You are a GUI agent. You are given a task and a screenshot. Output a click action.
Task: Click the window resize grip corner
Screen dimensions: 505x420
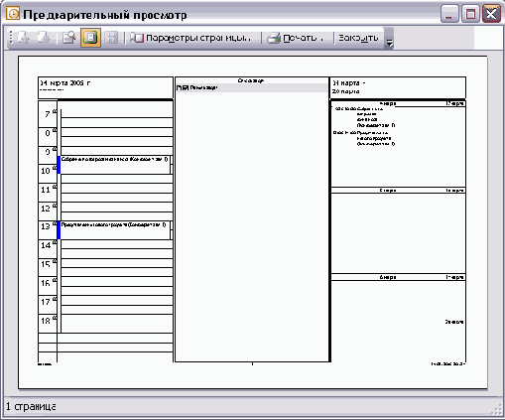(x=497, y=410)
